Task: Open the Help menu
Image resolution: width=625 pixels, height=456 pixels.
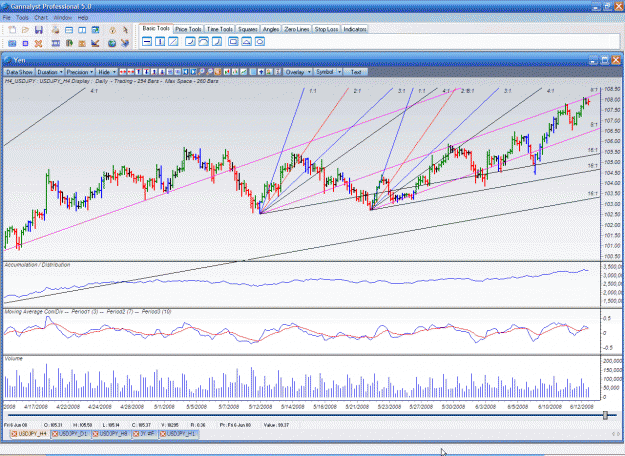Action: pyautogui.click(x=83, y=18)
